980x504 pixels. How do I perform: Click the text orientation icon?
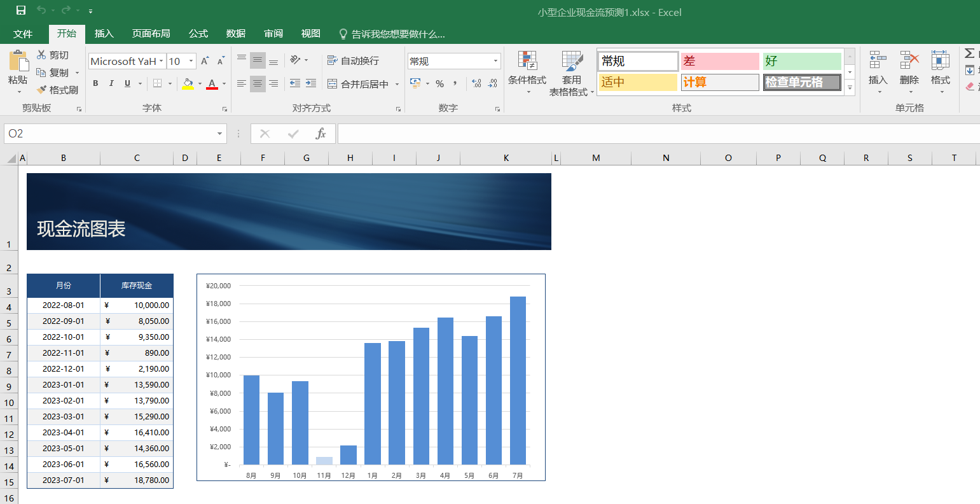pyautogui.click(x=295, y=60)
